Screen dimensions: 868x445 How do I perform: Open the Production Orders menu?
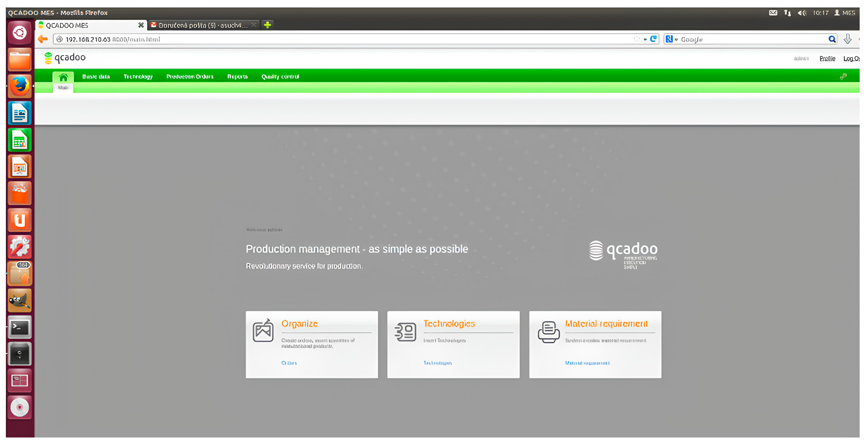(x=190, y=77)
